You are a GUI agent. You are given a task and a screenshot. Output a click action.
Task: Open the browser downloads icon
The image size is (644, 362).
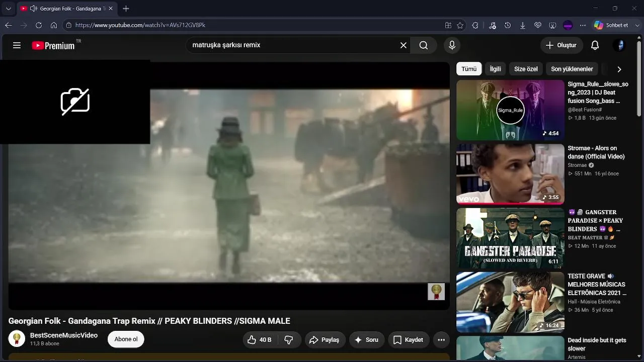point(523,25)
